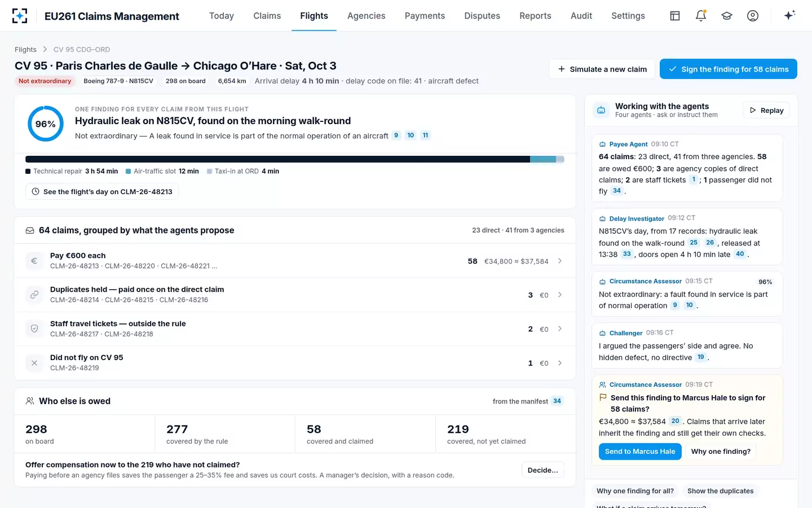
Task: Open the layout panel icon in header
Action: click(675, 16)
